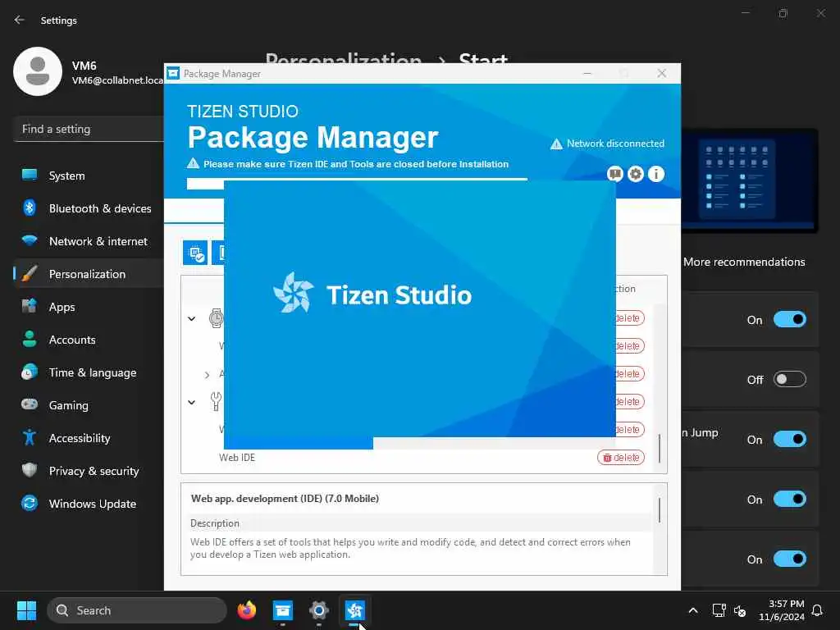Screen dimensions: 840x630
Task: Select Tizen Studio taskbar icon
Action: point(354,610)
